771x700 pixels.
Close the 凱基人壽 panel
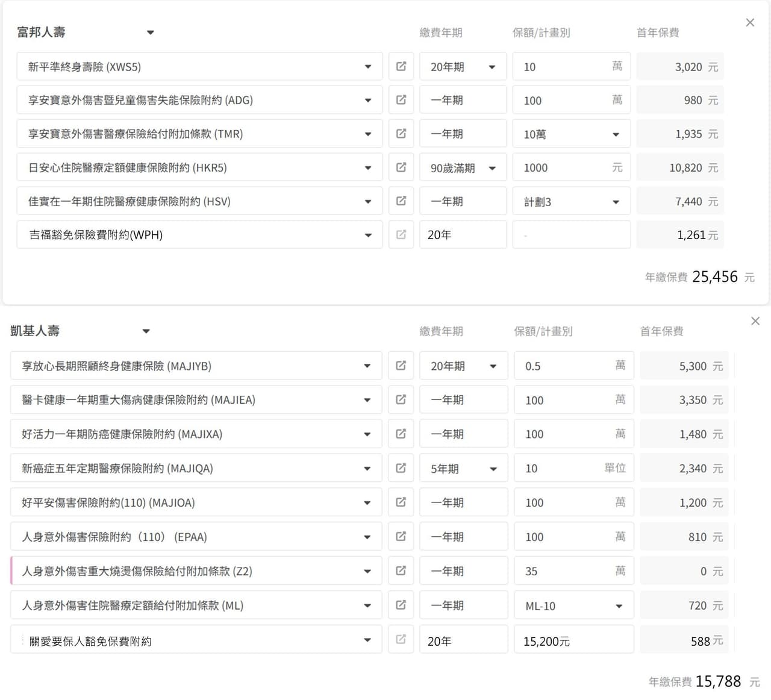[755, 321]
